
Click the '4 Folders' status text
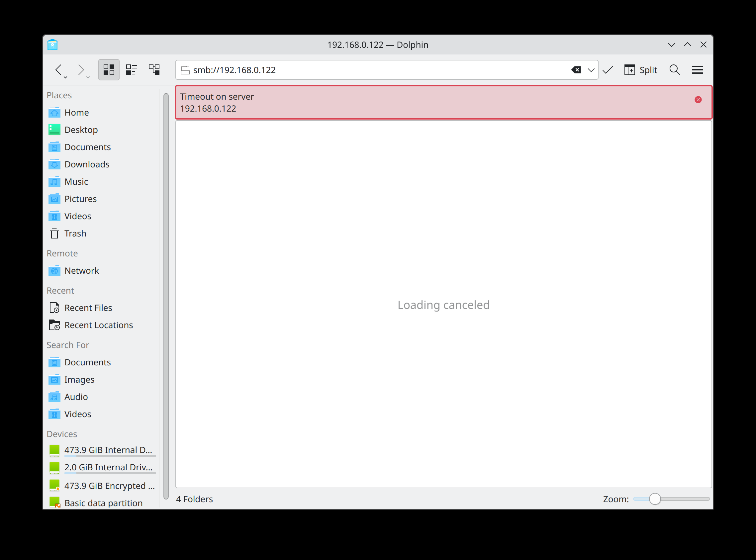pyautogui.click(x=194, y=499)
